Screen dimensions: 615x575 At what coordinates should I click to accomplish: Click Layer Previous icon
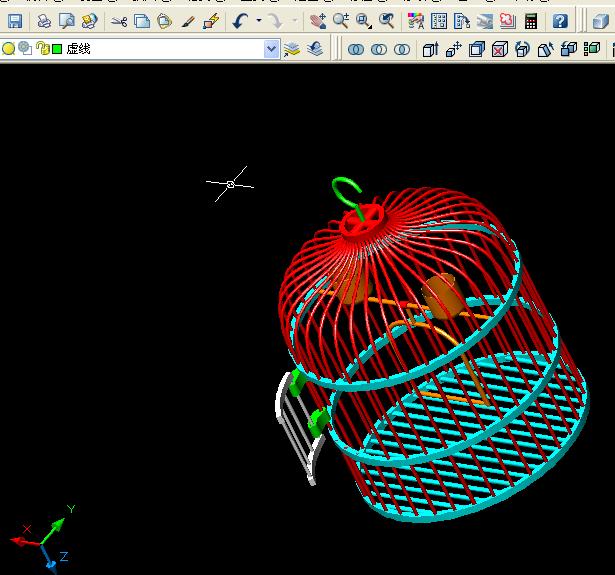(315, 49)
